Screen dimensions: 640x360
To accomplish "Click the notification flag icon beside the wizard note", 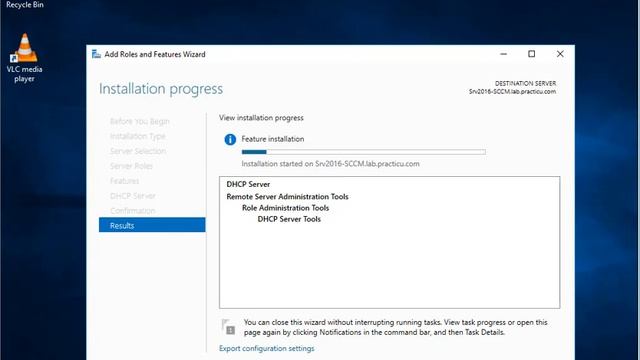I will pos(229,327).
